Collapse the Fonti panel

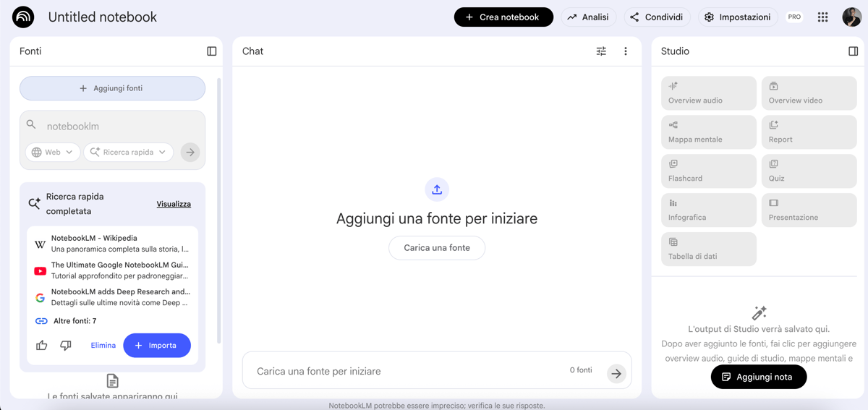(211, 51)
